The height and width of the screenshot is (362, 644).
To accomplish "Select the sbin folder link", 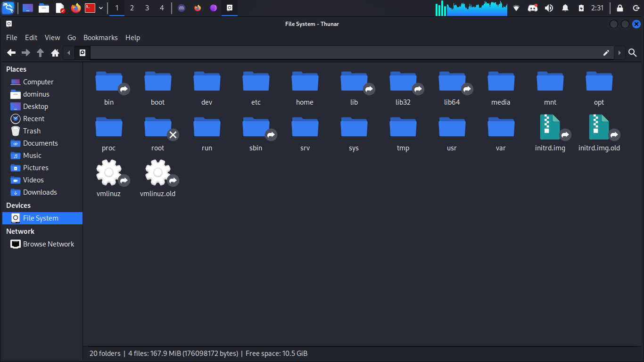I will click(256, 127).
